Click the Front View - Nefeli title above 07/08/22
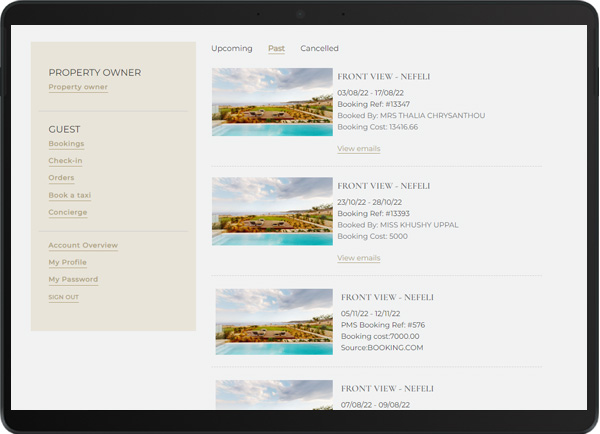 point(387,389)
